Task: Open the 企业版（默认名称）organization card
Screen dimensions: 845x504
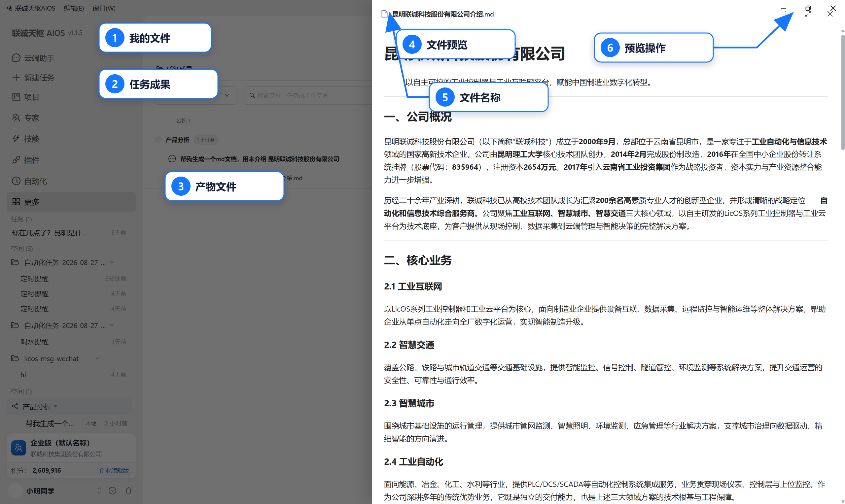Action: 71,448
